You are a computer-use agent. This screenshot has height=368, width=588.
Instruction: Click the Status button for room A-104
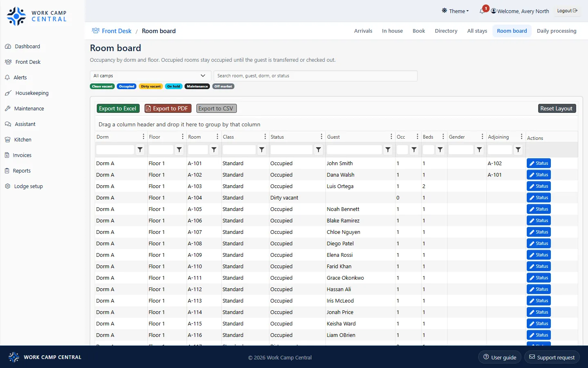pyautogui.click(x=539, y=198)
